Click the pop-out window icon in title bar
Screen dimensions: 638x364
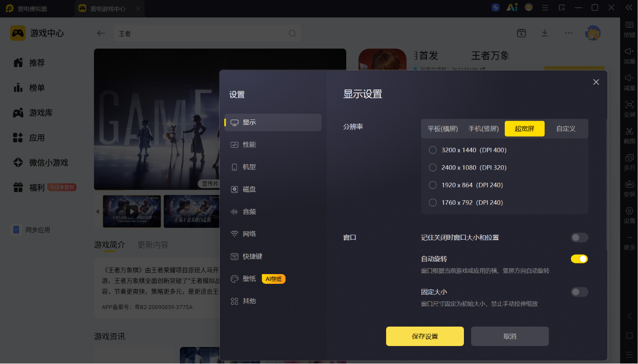(x=562, y=8)
